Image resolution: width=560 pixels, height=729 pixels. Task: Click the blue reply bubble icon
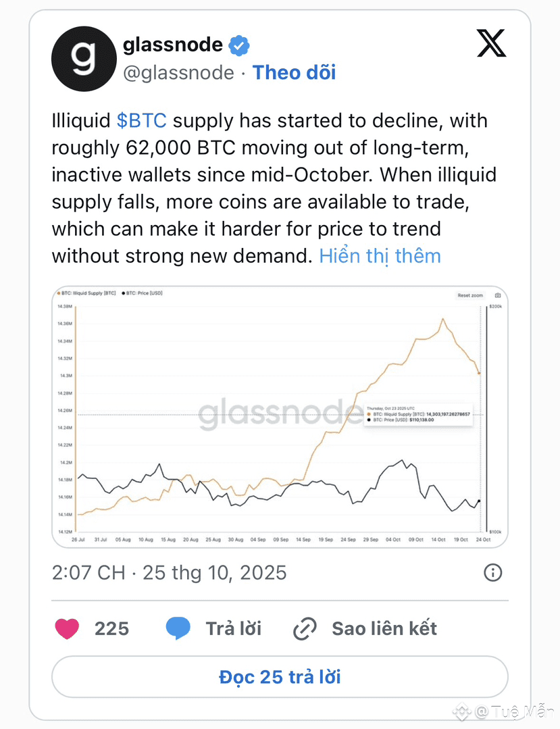pos(178,628)
